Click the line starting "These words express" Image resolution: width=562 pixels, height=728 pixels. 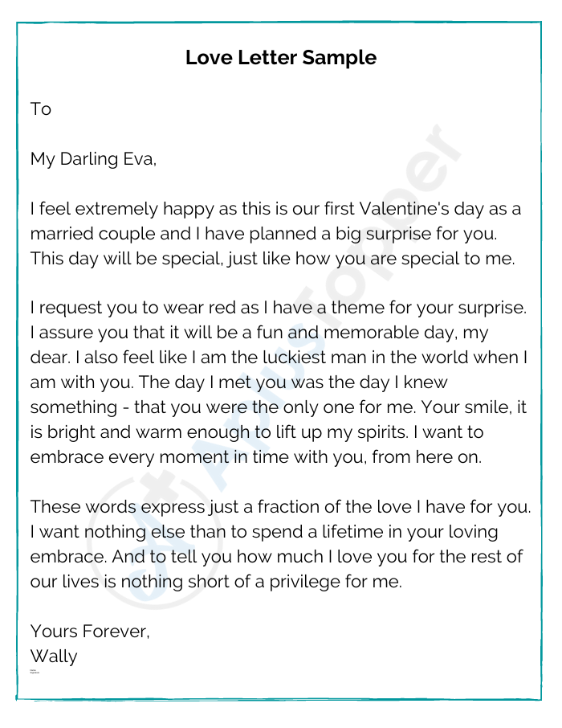(279, 507)
